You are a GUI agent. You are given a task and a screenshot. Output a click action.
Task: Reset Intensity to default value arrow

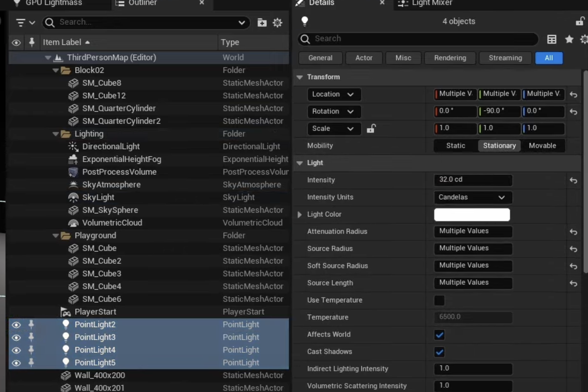(x=573, y=180)
